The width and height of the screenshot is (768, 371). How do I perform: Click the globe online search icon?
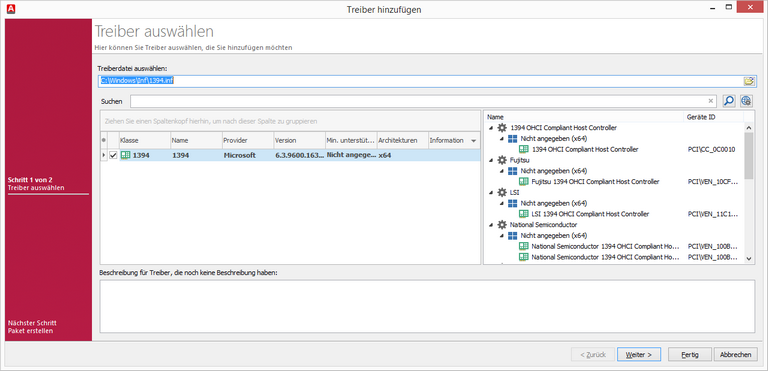[x=746, y=101]
